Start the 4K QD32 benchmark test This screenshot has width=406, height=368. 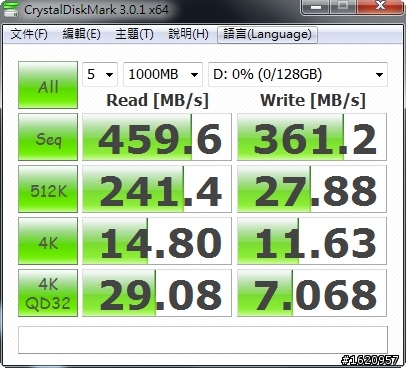coord(48,293)
